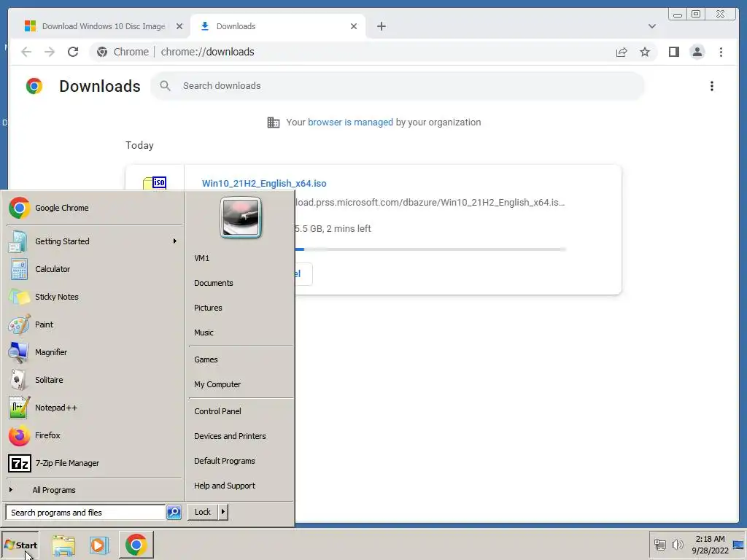This screenshot has height=560, width=747.
Task: Click the Start menu search magnifier button
Action: [x=174, y=513]
